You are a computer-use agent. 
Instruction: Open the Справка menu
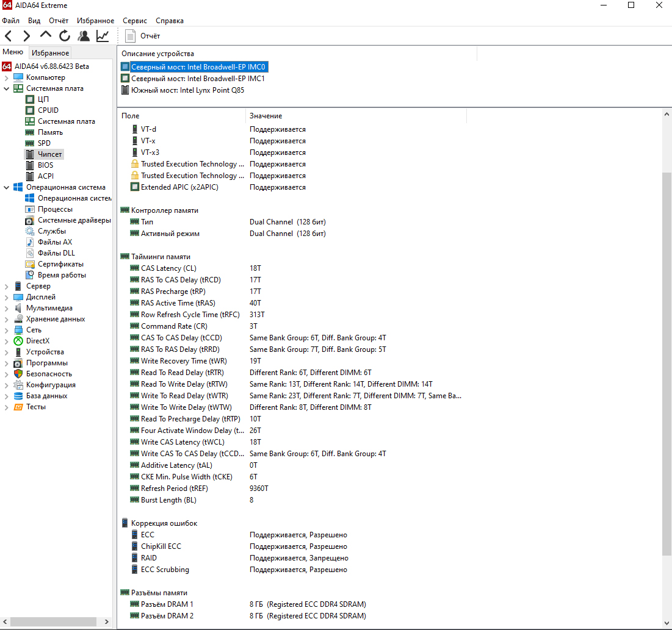[170, 21]
